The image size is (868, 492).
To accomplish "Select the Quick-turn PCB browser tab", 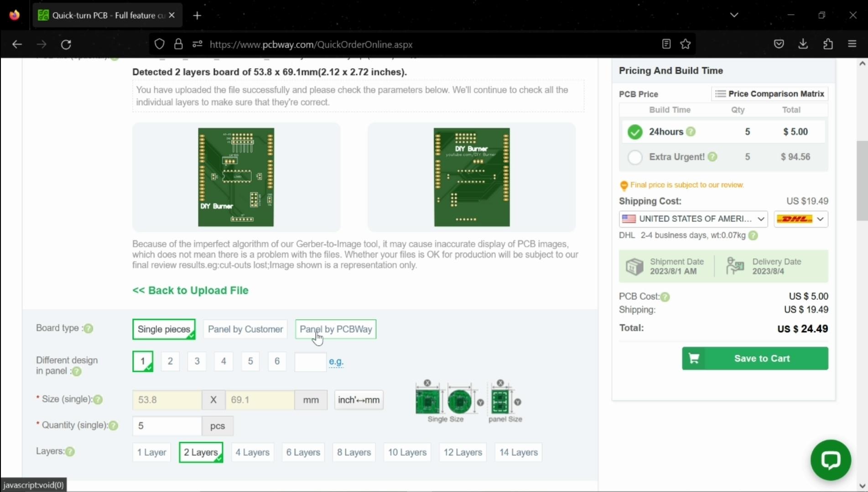I will (x=100, y=15).
